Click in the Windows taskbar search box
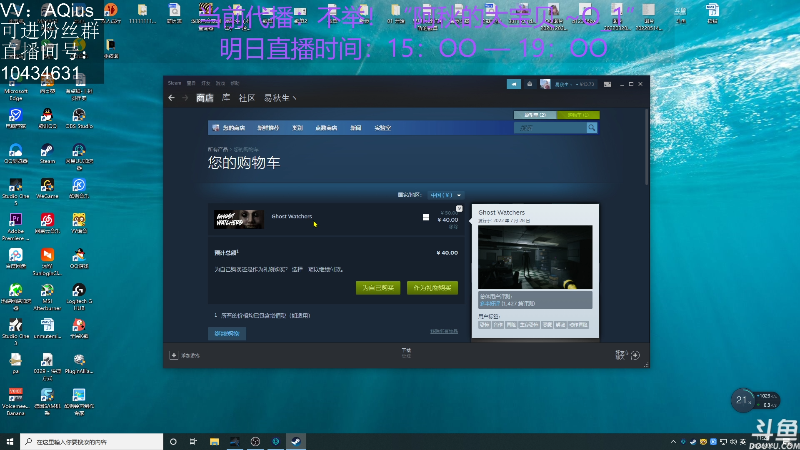 click(91, 441)
